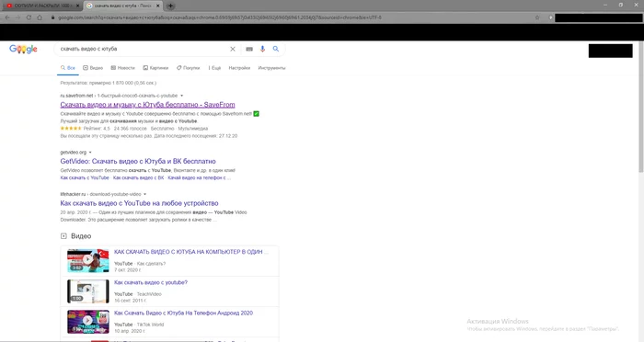Screen dimensions: 644x342
Task: Switch to Картинки search tab
Action: (155, 68)
